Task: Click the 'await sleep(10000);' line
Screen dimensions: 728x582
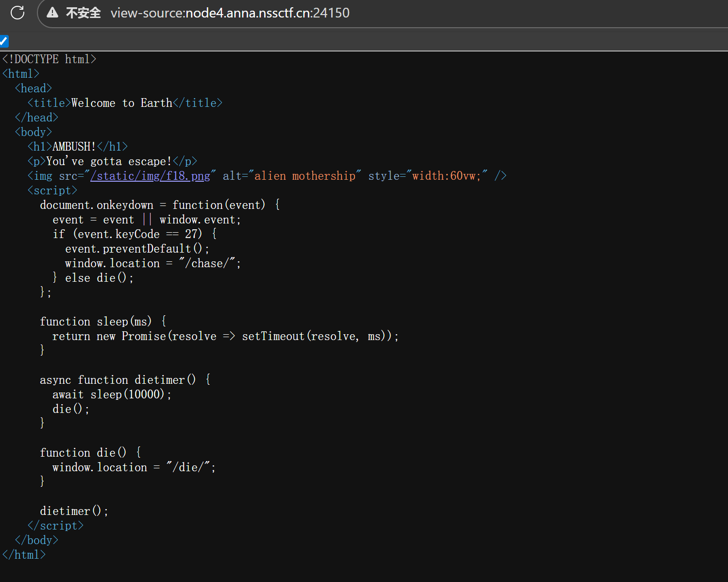Action: (x=112, y=394)
